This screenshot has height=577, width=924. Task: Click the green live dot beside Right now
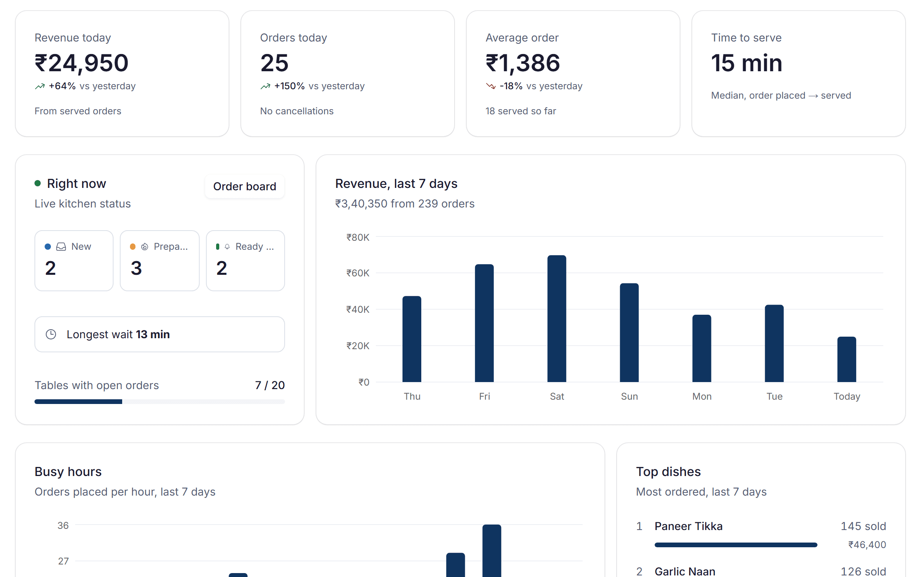[x=38, y=183]
